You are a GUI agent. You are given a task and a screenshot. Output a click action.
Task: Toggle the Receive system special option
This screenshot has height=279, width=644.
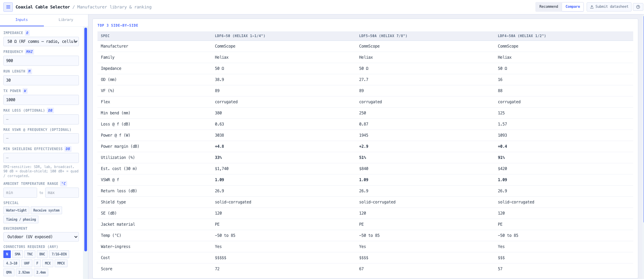pos(46,211)
